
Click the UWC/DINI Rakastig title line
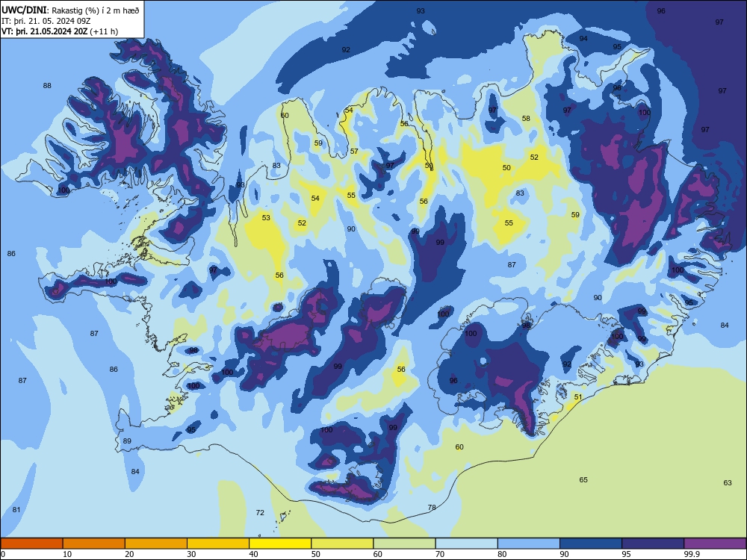(x=70, y=10)
